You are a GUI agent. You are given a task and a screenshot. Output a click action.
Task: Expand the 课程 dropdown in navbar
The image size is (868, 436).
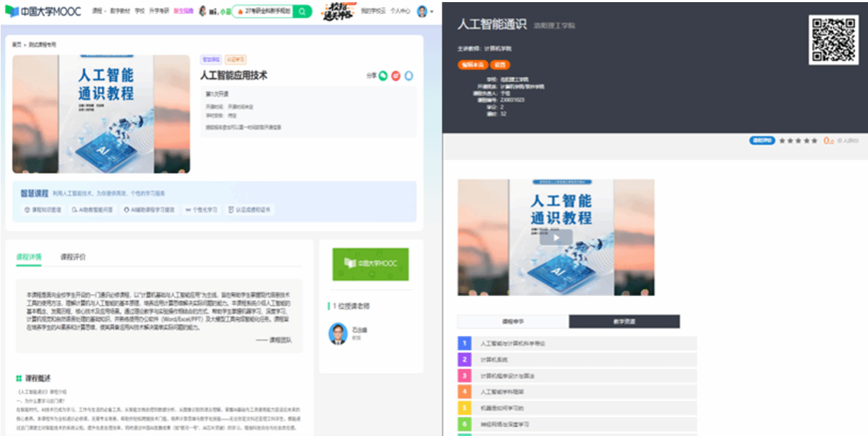pos(98,12)
